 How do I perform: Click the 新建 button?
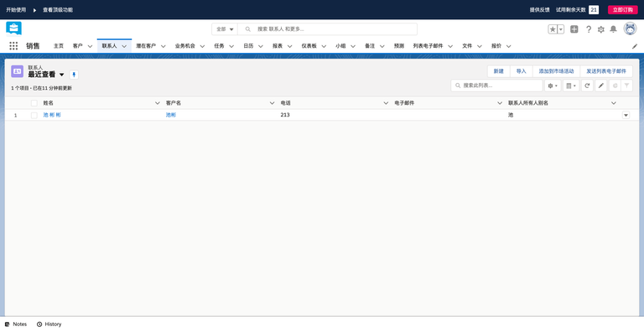[499, 71]
